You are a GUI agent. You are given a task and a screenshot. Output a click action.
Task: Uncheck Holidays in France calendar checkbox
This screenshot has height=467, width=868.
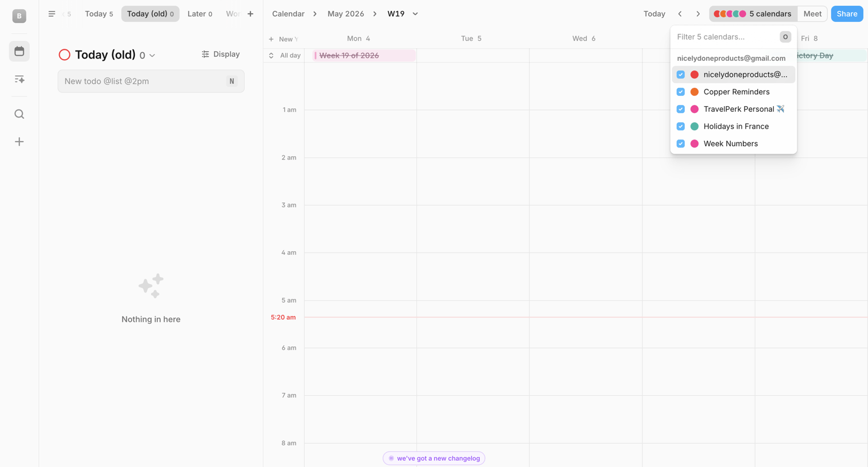coord(680,126)
